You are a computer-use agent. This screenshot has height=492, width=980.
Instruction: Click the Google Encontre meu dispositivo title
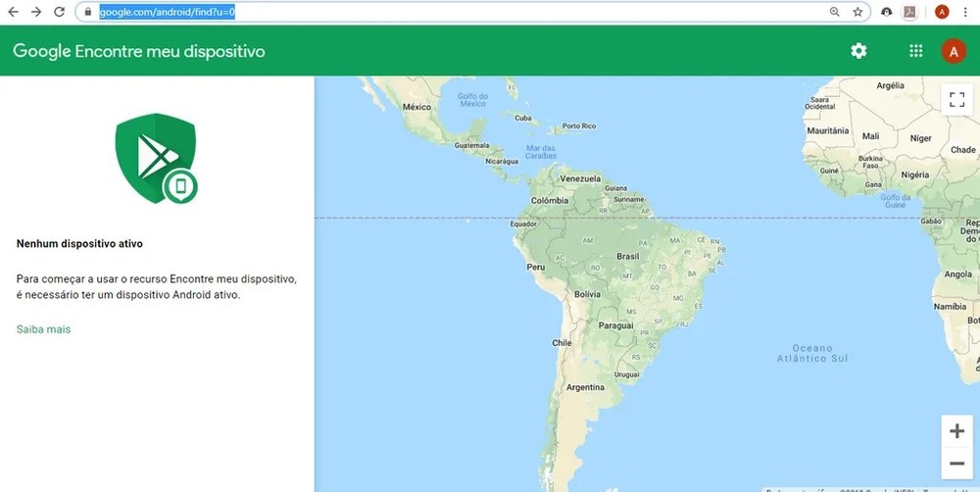[x=138, y=51]
